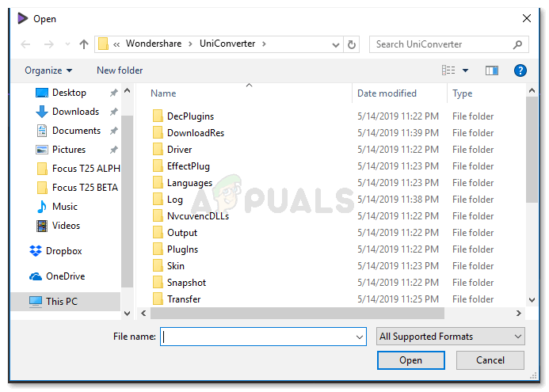The width and height of the screenshot is (549, 392).
Task: Select Downloads in navigation pane
Action: click(x=75, y=112)
